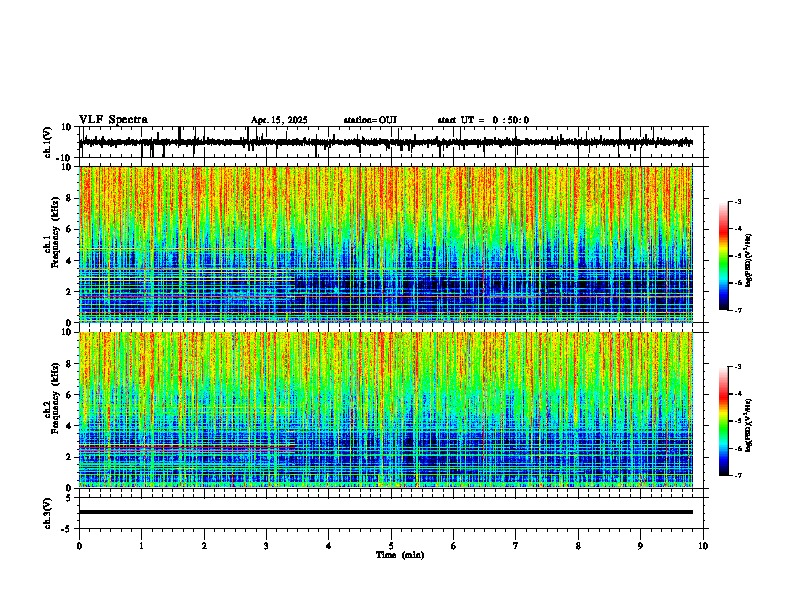The image size is (792, 612).
Task: Select the "start UT = 0 : 50: 0" text
Action: (x=483, y=120)
